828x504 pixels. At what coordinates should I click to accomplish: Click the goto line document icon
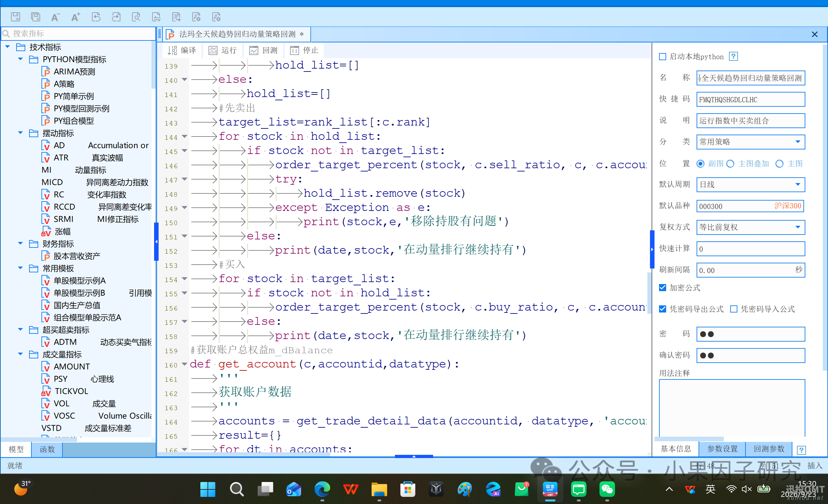pyautogui.click(x=176, y=17)
